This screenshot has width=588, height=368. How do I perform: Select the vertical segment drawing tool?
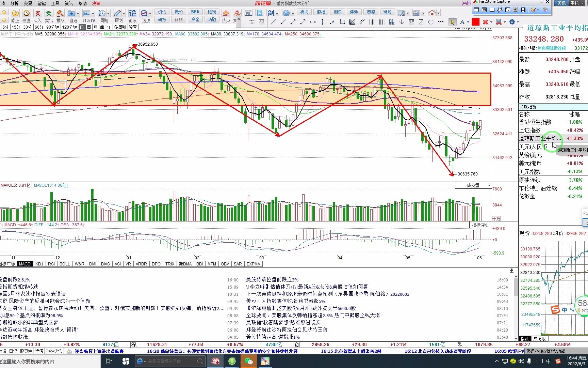point(322,22)
